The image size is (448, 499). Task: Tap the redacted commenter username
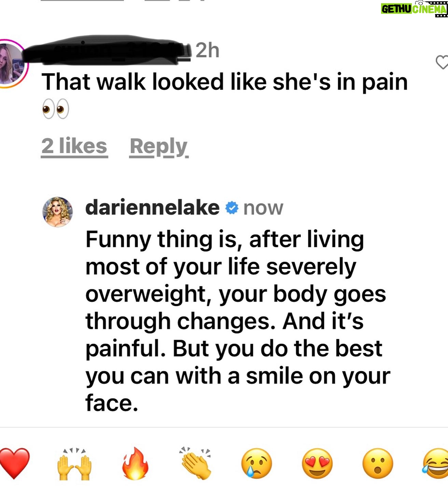(x=108, y=50)
